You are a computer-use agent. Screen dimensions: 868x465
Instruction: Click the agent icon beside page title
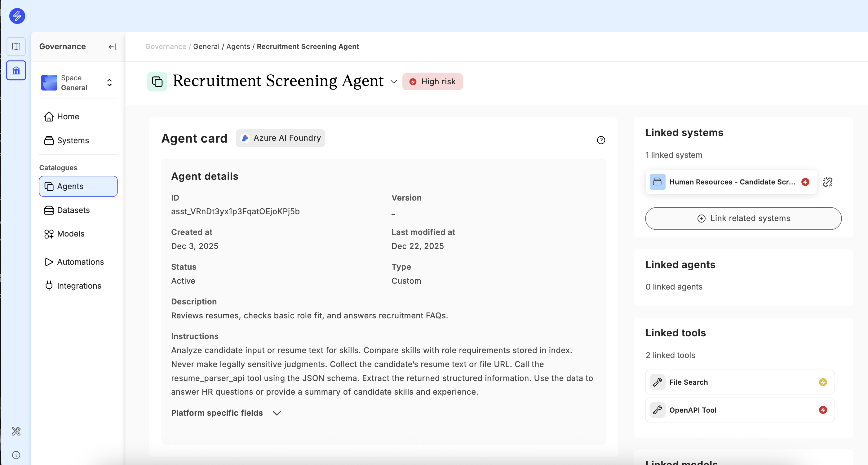[x=157, y=82]
